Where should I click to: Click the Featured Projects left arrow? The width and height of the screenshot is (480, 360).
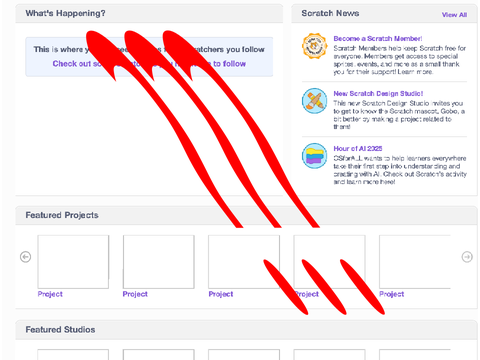tap(26, 257)
